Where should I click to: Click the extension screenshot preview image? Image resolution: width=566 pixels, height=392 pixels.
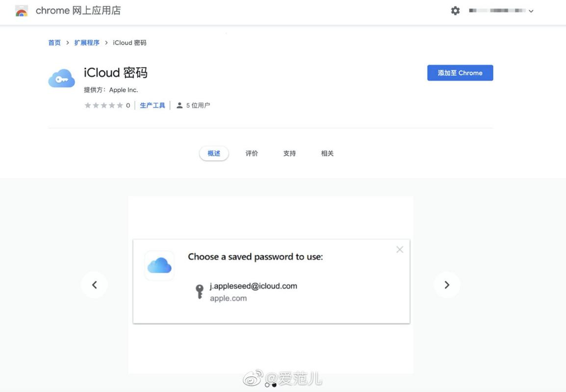pyautogui.click(x=271, y=285)
